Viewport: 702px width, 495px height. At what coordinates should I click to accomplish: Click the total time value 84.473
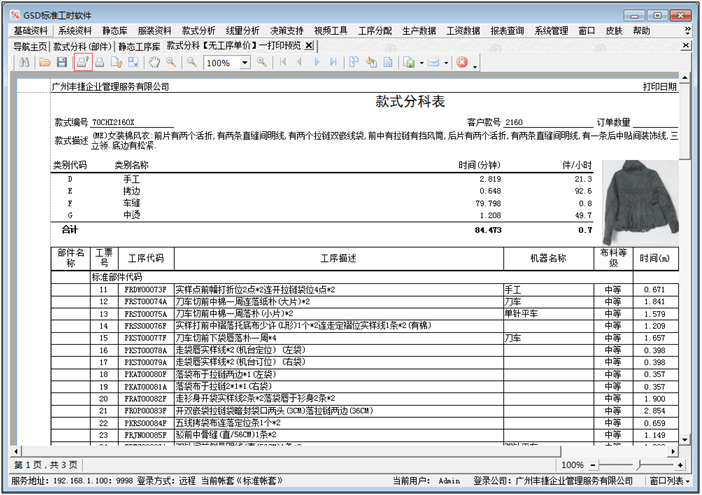(x=488, y=230)
